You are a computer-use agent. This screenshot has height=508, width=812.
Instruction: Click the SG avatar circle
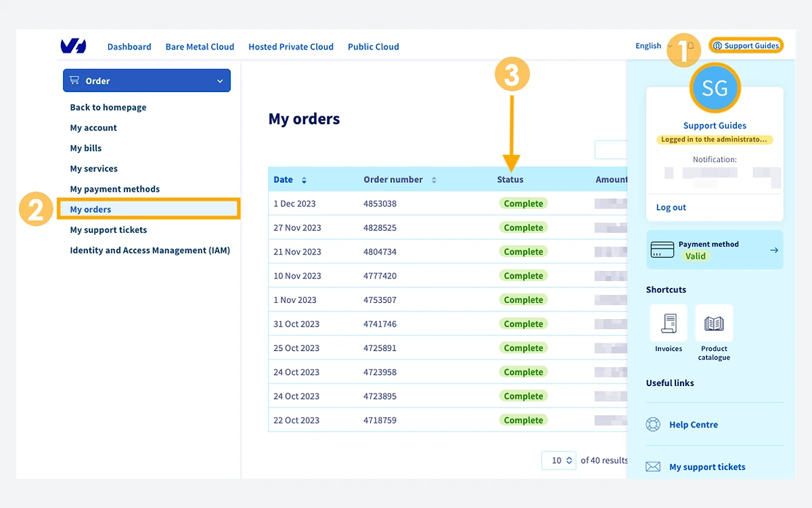pyautogui.click(x=715, y=88)
